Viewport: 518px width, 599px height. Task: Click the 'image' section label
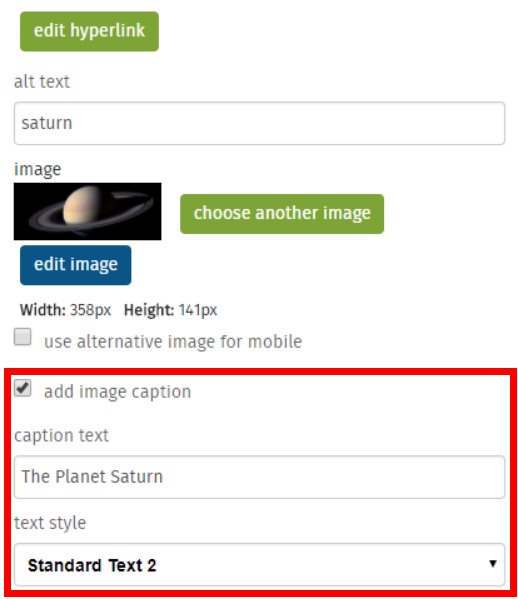(37, 169)
